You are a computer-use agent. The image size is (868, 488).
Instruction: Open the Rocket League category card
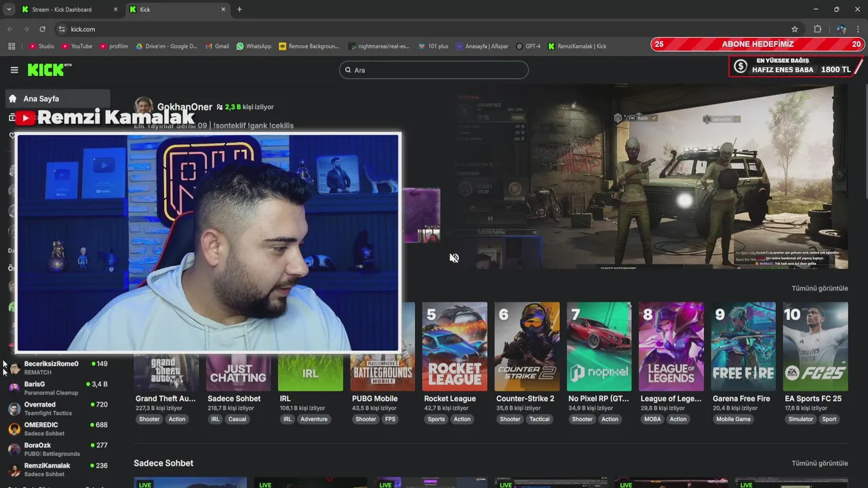coord(454,346)
